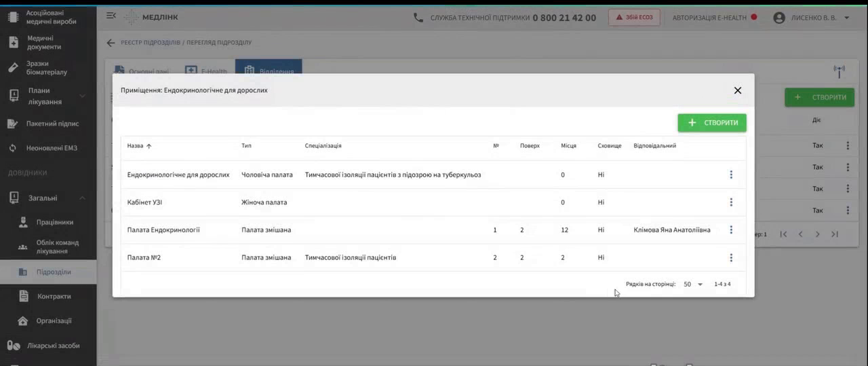Select Палата Ендокринології row name
Viewport: 868px width, 366px height.
163,230
